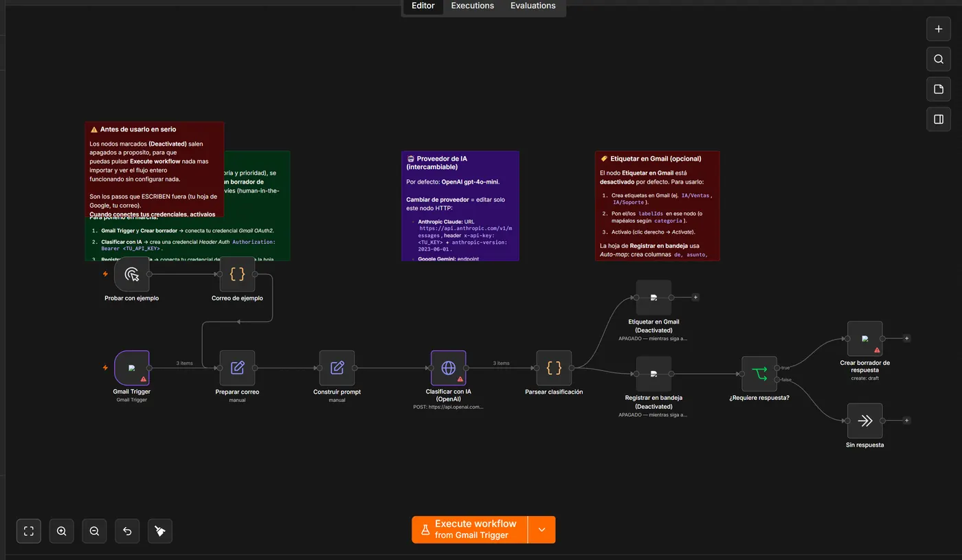962x560 pixels.
Task: Click 'Execute workflow' bold text in red note
Action: (155, 161)
